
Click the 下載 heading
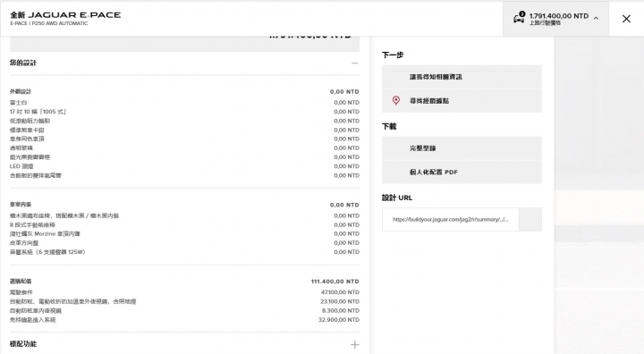coord(389,126)
